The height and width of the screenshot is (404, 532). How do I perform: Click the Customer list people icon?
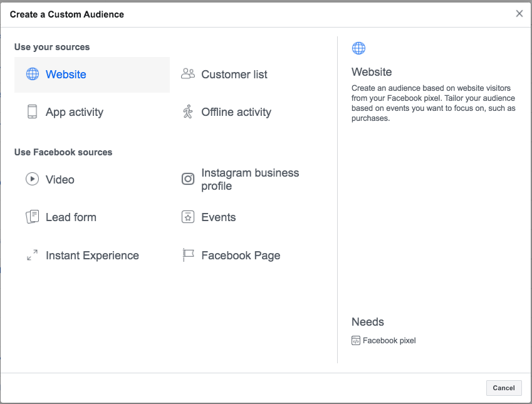187,74
